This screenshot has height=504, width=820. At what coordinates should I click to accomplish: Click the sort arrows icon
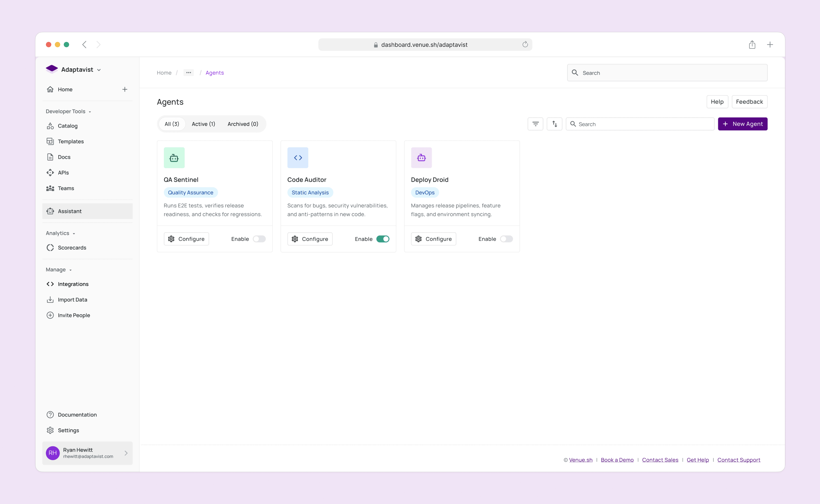[554, 124]
